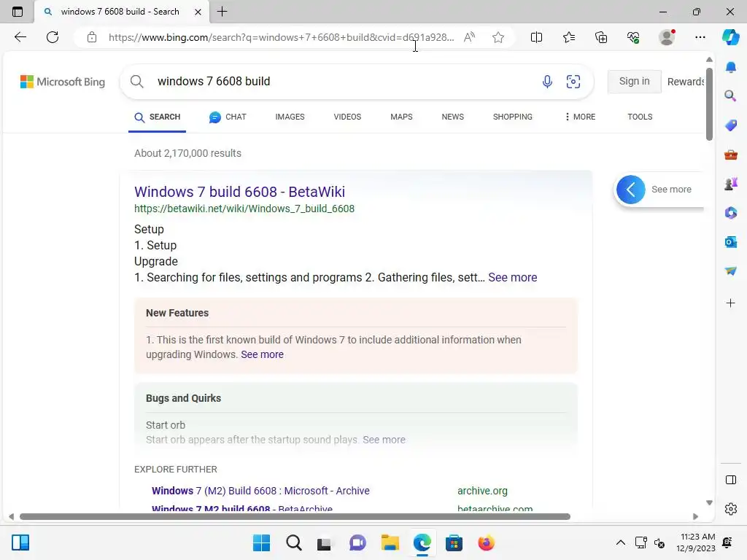Open Microsoft Store from taskbar
The height and width of the screenshot is (560, 747).
pos(454,542)
